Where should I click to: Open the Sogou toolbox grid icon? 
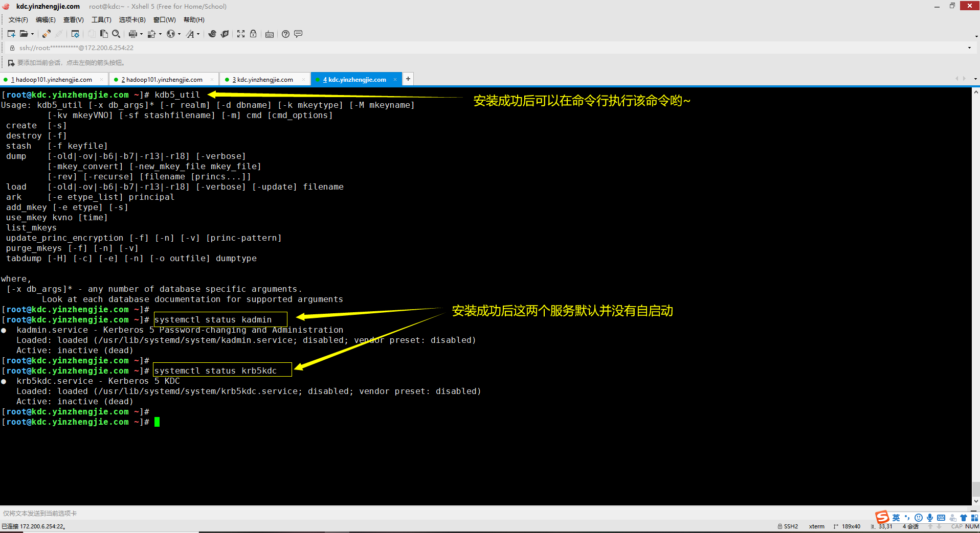pyautogui.click(x=975, y=518)
